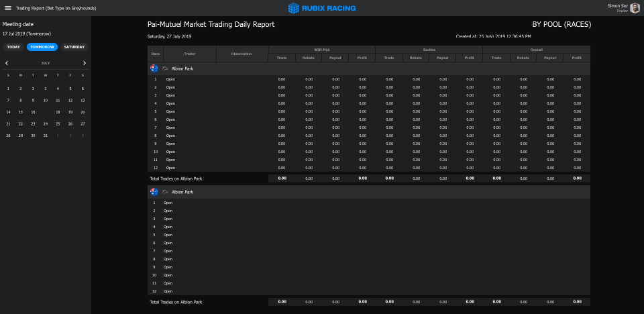Open Simon Sez user avatar
Viewport: 644px width, 314px height.
pos(634,8)
